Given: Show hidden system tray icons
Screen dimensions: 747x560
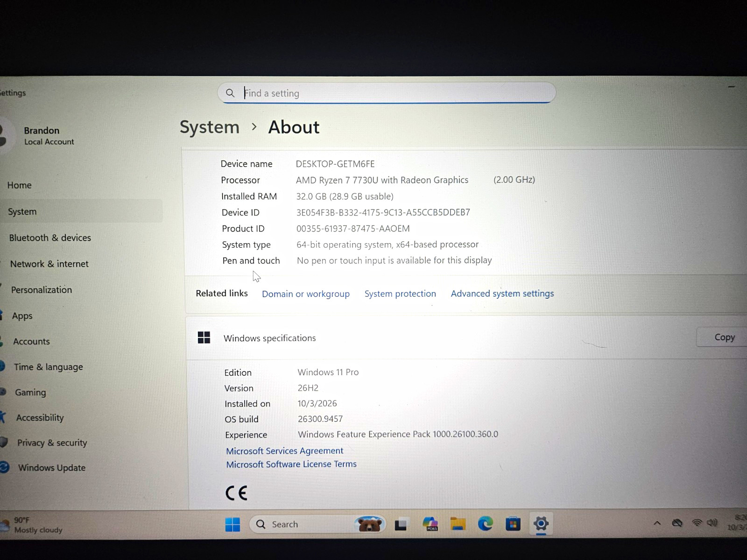Looking at the screenshot, I should [x=657, y=523].
